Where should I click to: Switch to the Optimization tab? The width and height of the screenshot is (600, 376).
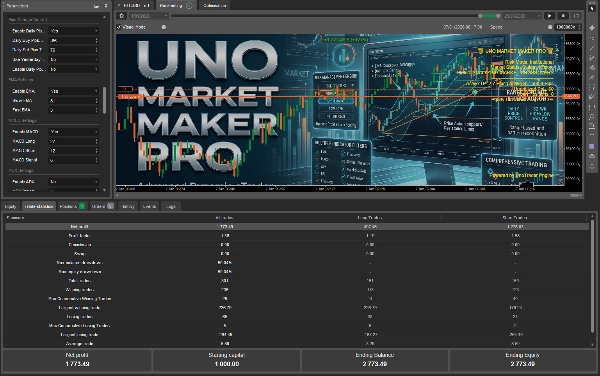[x=214, y=5]
